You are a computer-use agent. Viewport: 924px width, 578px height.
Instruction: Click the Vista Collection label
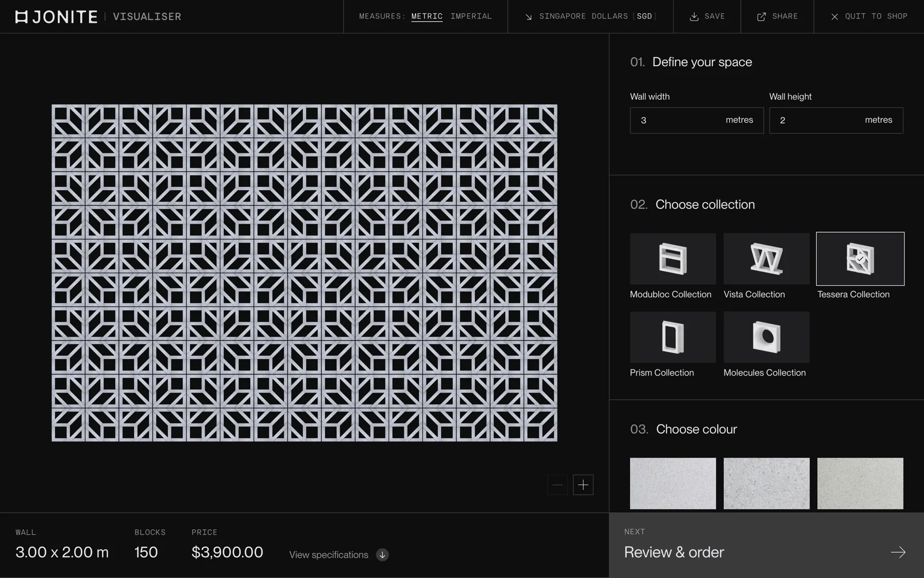754,294
